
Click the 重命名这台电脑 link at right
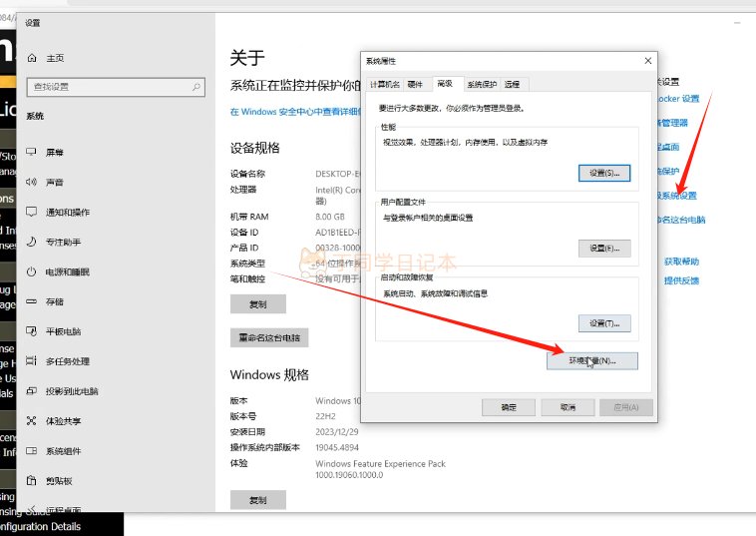coord(681,220)
